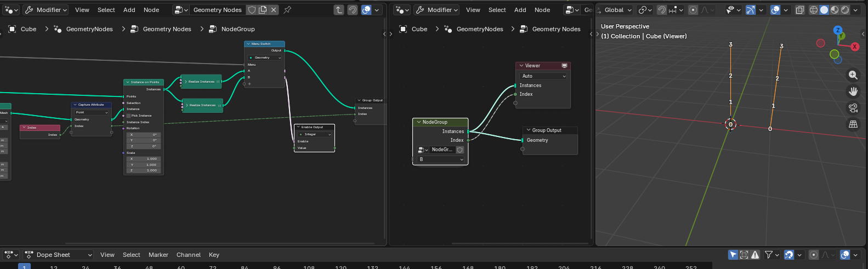
Task: Open View menu in left node editor
Action: tap(82, 10)
